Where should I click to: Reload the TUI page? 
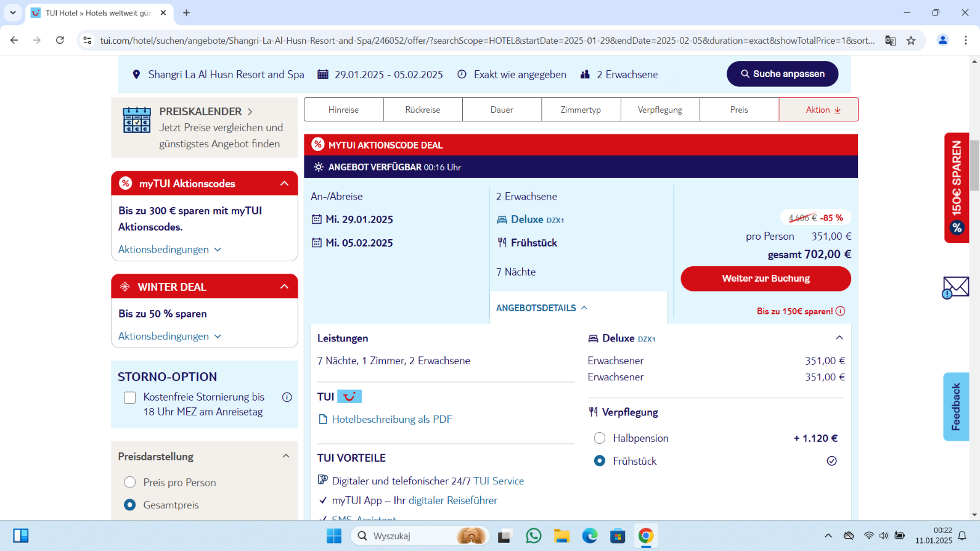60,41
